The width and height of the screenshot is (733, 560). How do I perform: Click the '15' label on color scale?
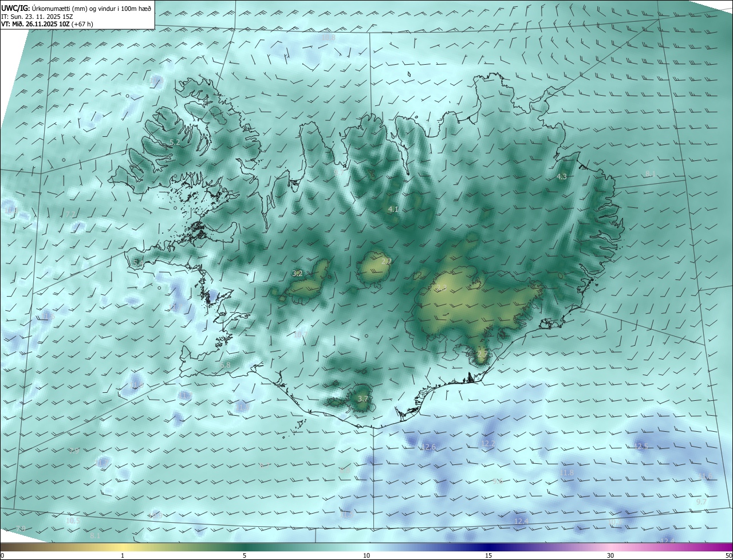click(488, 555)
